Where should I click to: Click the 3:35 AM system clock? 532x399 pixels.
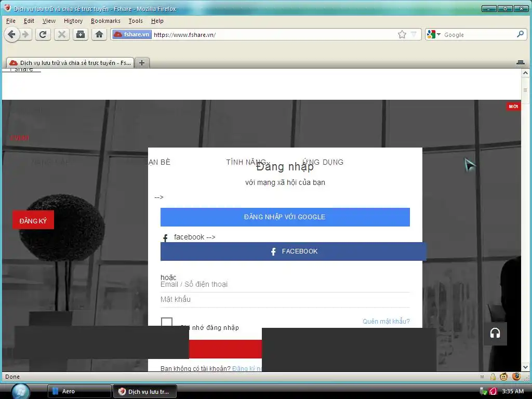coord(513,391)
